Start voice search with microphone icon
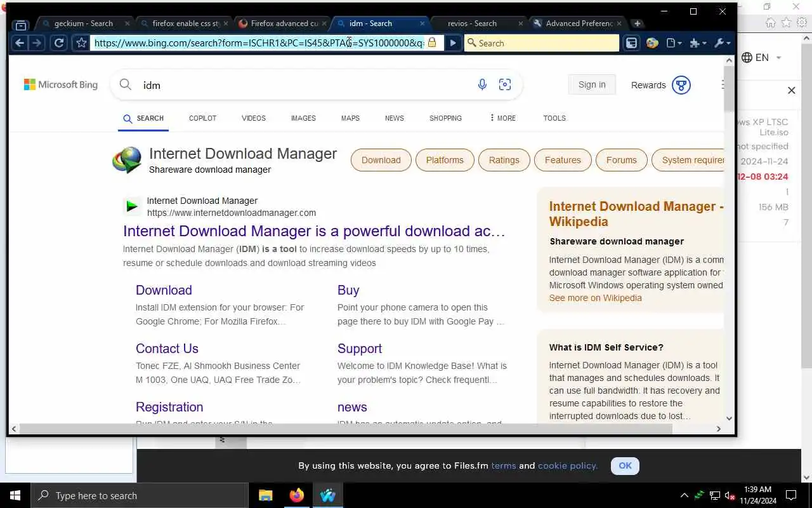The height and width of the screenshot is (508, 812). tap(482, 84)
